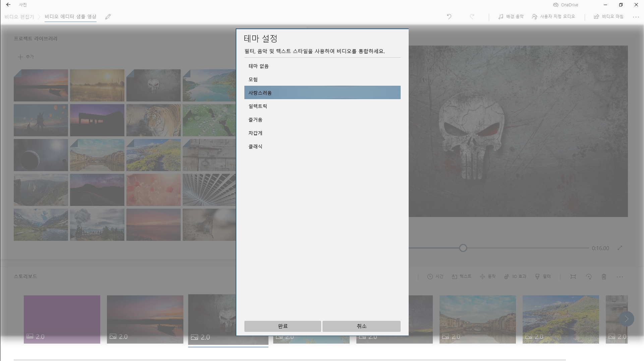Click the storyboard remove black bars icon
Image resolution: width=644 pixels, height=361 pixels.
tap(573, 277)
